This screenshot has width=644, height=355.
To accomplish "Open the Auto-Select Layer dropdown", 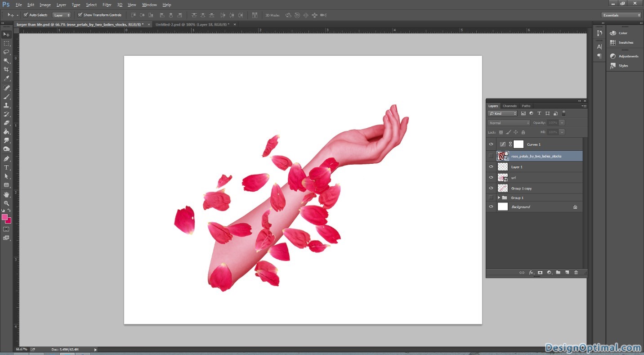I will pos(62,15).
